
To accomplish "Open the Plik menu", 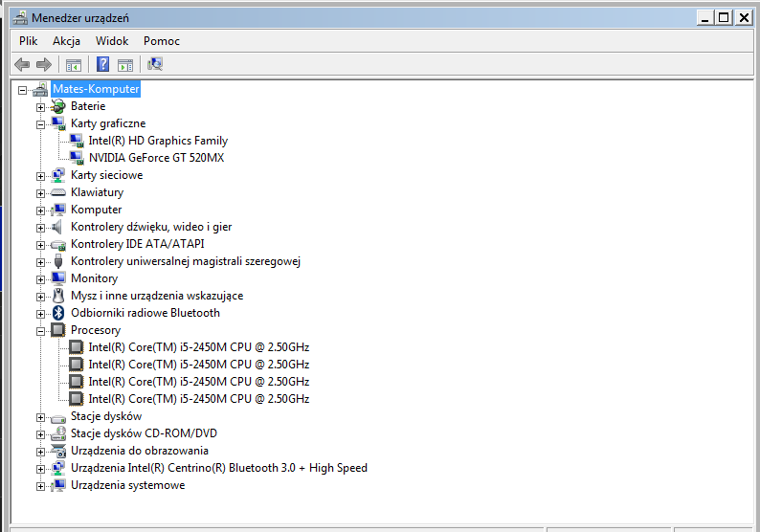I will click(28, 41).
